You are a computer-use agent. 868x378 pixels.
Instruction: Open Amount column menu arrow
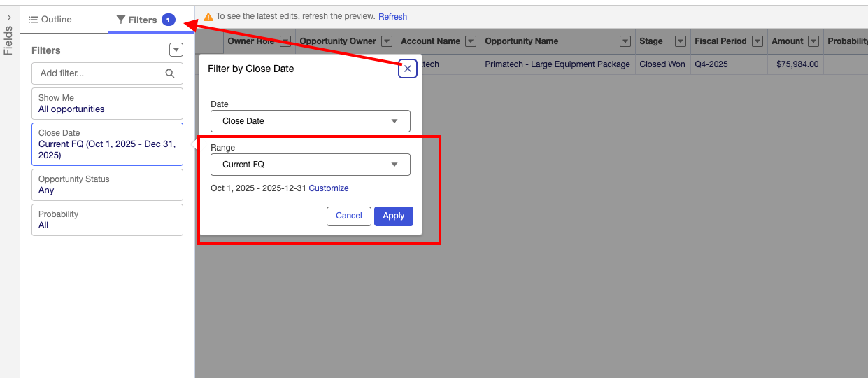pos(813,41)
